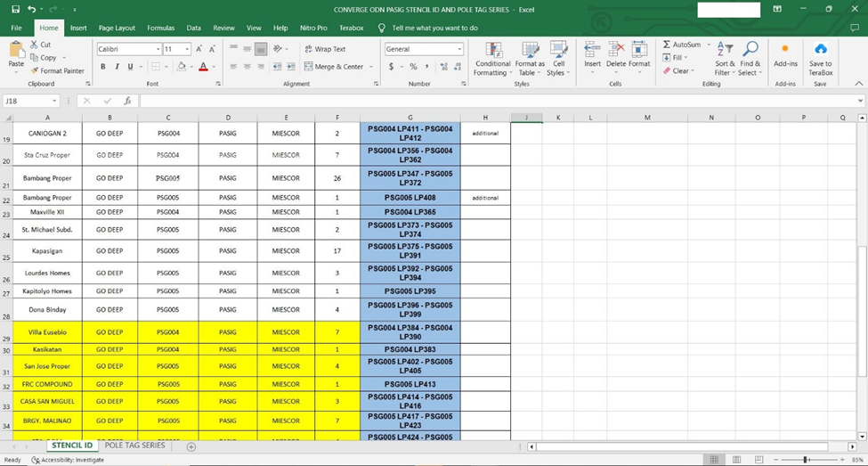
Task: Toggle Wrap Text
Action: pos(325,49)
